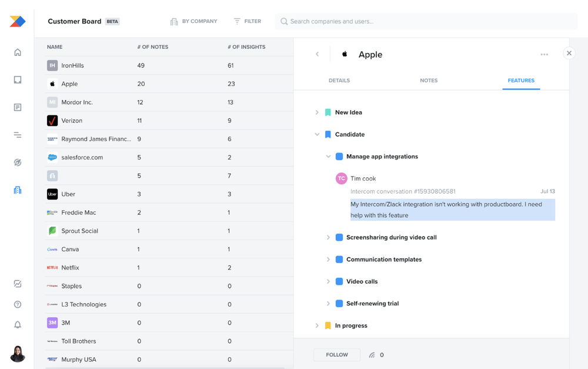588x369 pixels.
Task: Click the unnamed company placeholder logo
Action: pos(52,176)
